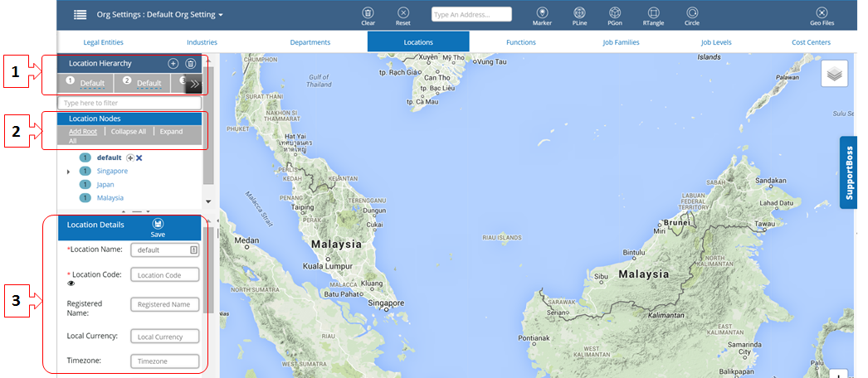Click the Brunei label on the map
This screenshot has height=378, width=868.
677,222
